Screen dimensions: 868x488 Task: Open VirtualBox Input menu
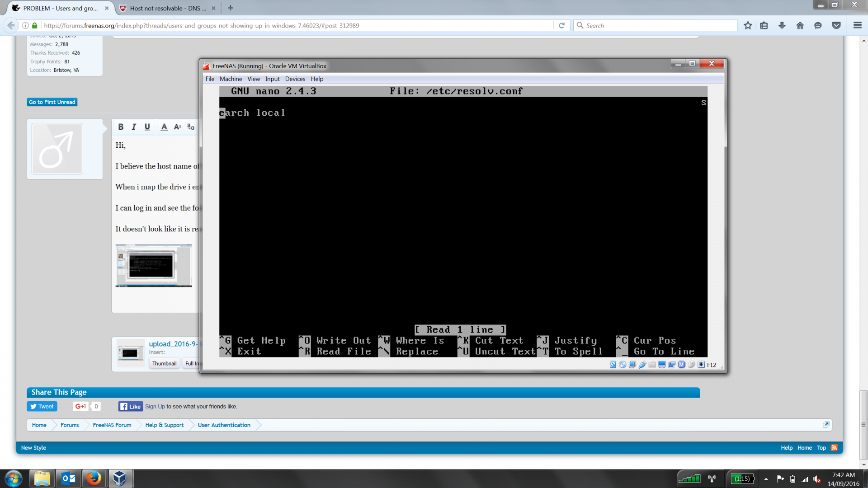coord(272,79)
